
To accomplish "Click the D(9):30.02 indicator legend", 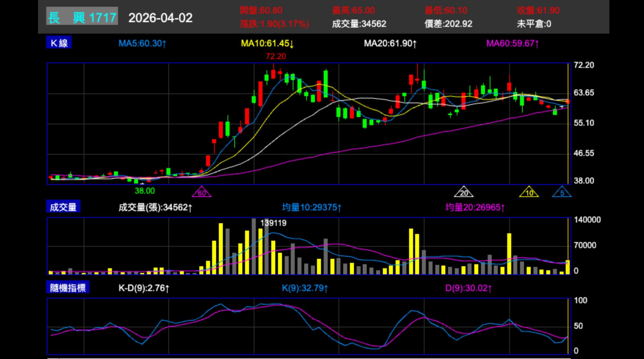I will coord(468,288).
